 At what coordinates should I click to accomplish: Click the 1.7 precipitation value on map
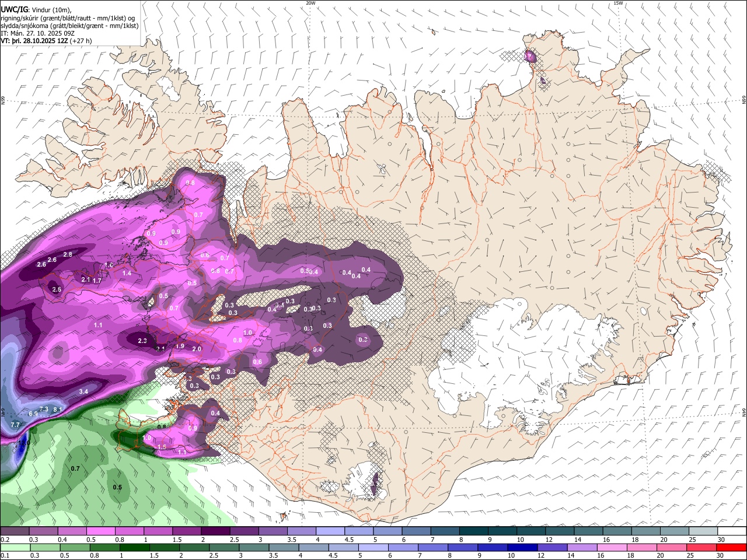coord(97,281)
